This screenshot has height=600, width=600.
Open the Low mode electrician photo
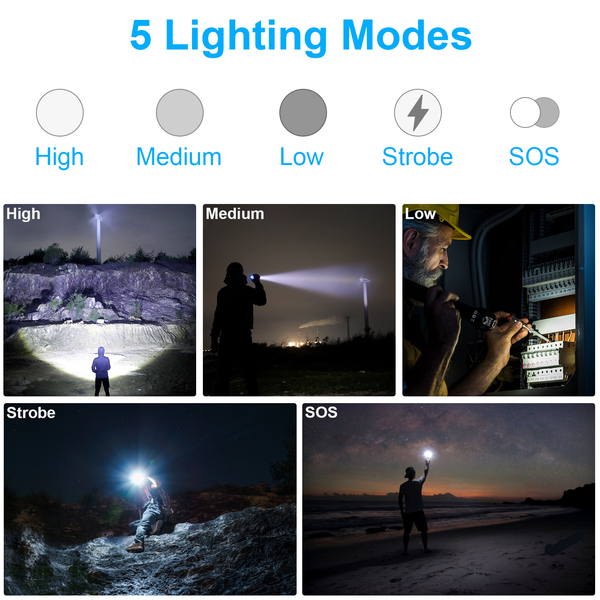click(x=499, y=300)
